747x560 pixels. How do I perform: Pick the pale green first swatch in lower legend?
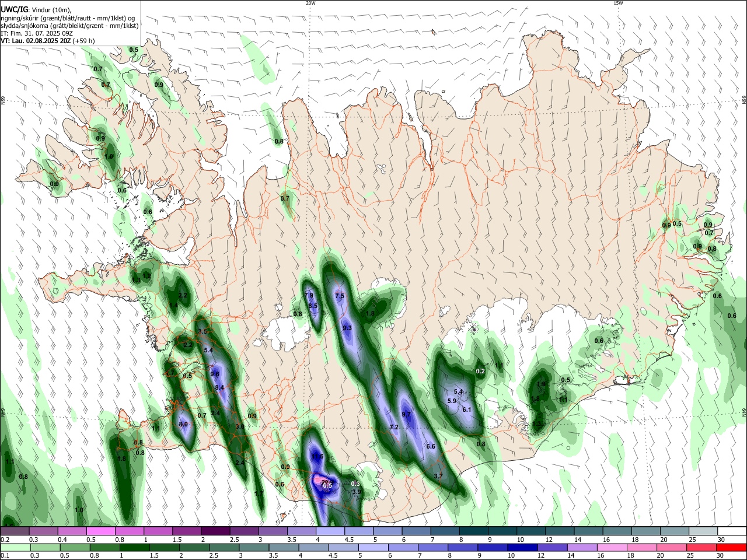pos(15,547)
